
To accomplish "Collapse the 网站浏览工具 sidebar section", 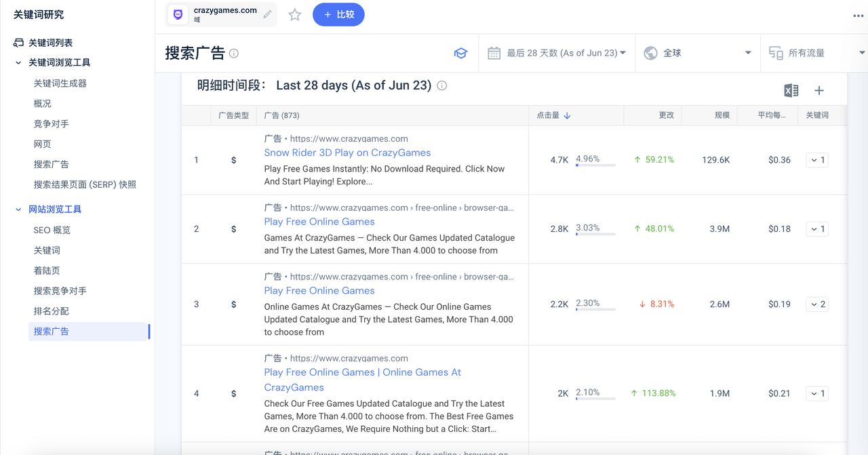I will 18,210.
